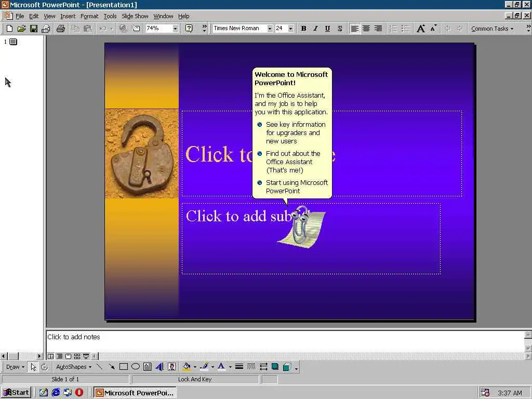Expand the Font Color dropdown arrow
The image size is (532, 399).
(x=230, y=367)
